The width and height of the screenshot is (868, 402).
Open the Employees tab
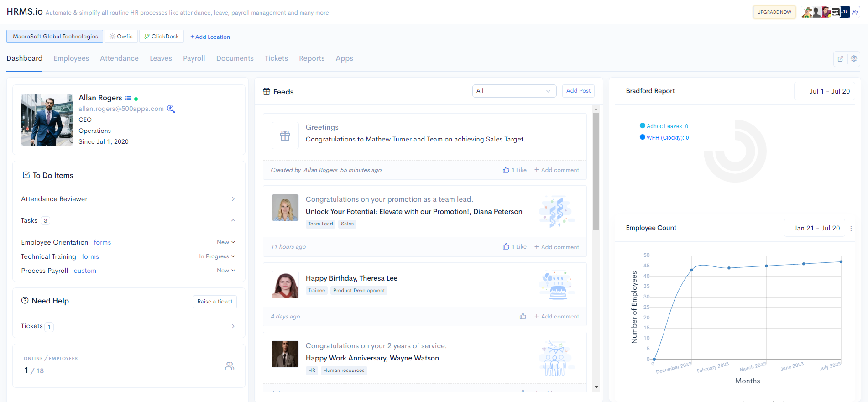pyautogui.click(x=71, y=58)
